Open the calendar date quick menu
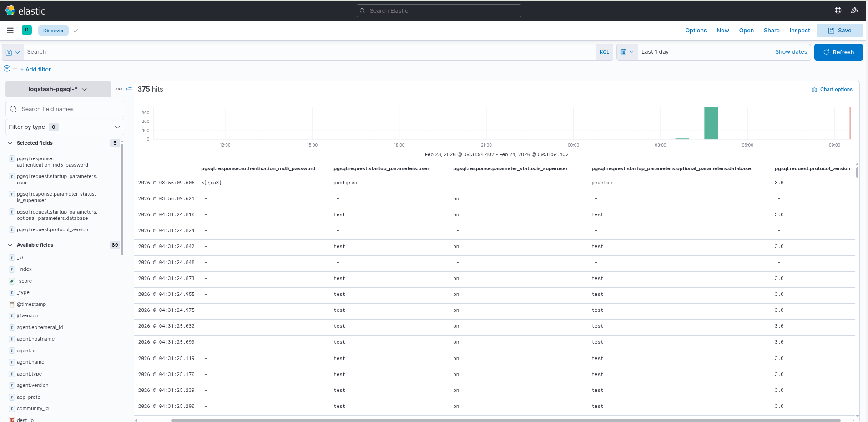Viewport: 868px width, 422px height. coord(627,52)
